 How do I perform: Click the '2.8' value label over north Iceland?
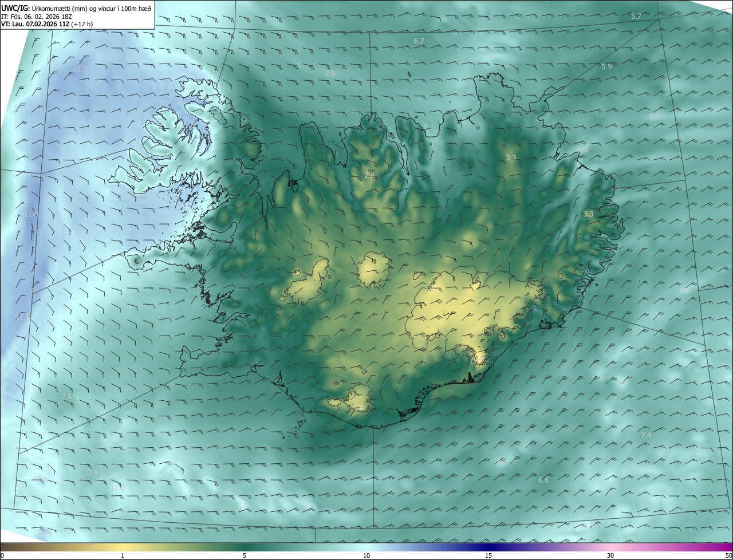tap(370, 175)
